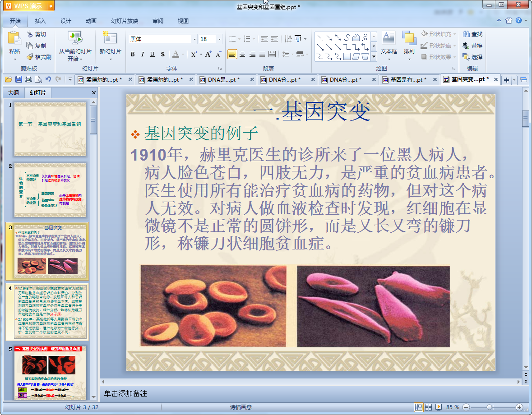Screen dimensions: 532x415
Task: Click the zoom out minus button
Action: tap(466, 407)
